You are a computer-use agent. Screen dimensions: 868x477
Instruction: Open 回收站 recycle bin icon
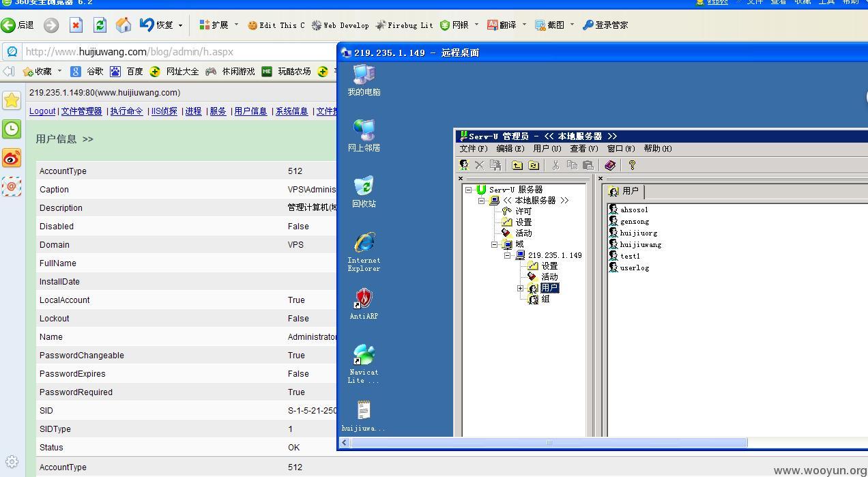(364, 192)
